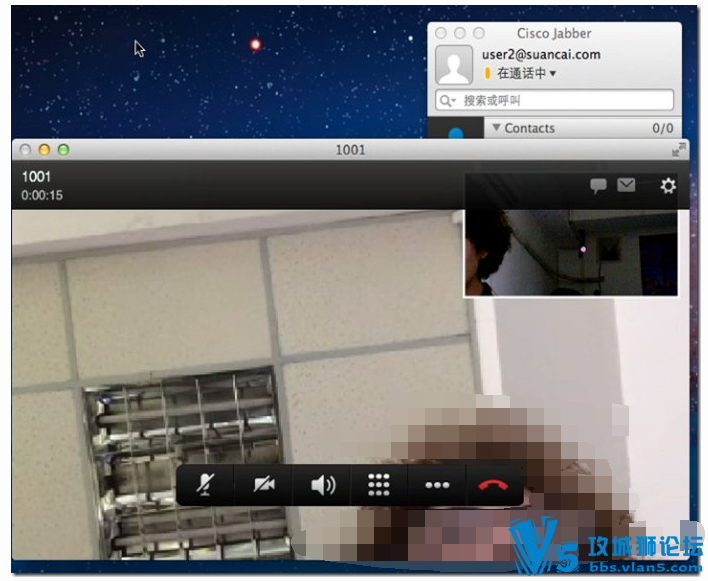End the call with red handset
Screen dimensions: 708x581
(x=493, y=485)
